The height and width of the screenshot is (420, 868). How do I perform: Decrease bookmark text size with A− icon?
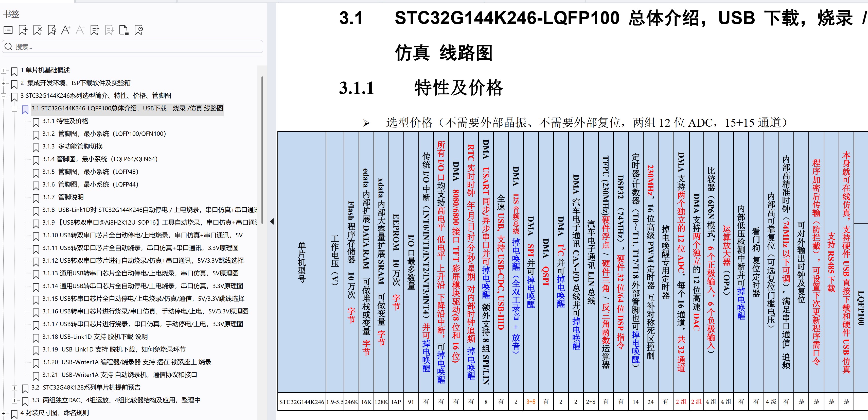click(x=80, y=30)
